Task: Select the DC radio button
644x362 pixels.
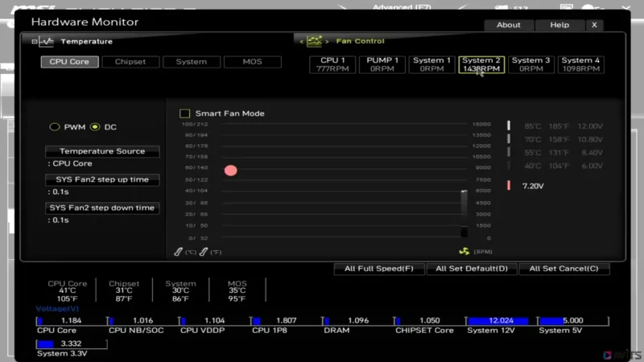Action: (x=95, y=127)
